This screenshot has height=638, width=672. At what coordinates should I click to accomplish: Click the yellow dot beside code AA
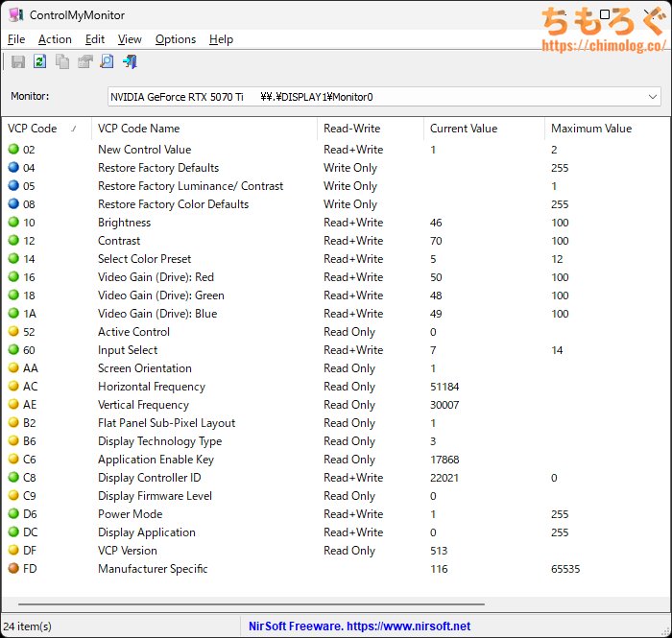tap(13, 367)
